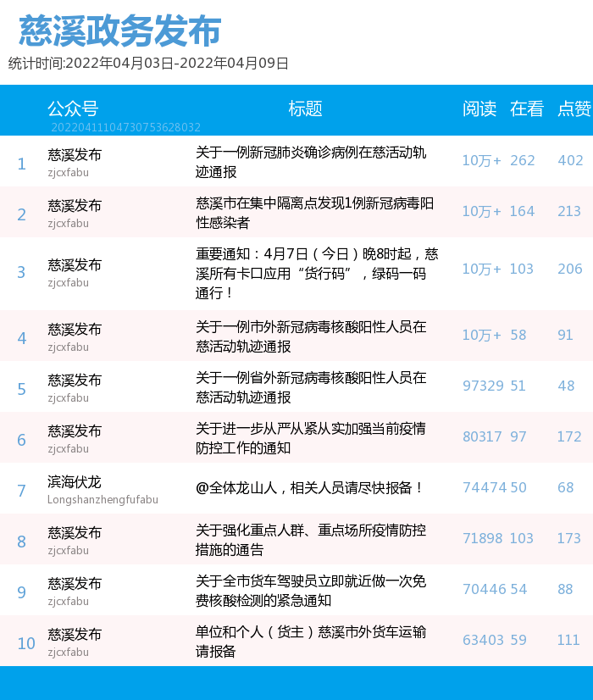
Task: Click the 点赞 value 48
Action: (566, 386)
